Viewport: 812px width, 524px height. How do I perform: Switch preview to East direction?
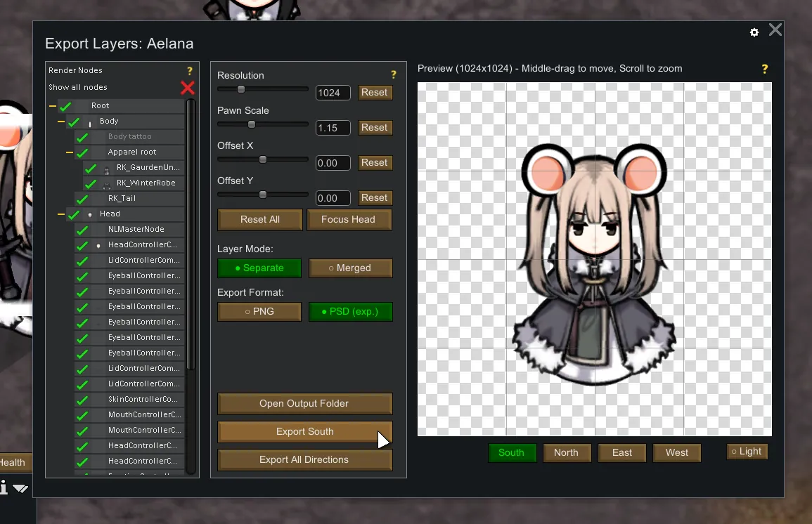point(621,453)
